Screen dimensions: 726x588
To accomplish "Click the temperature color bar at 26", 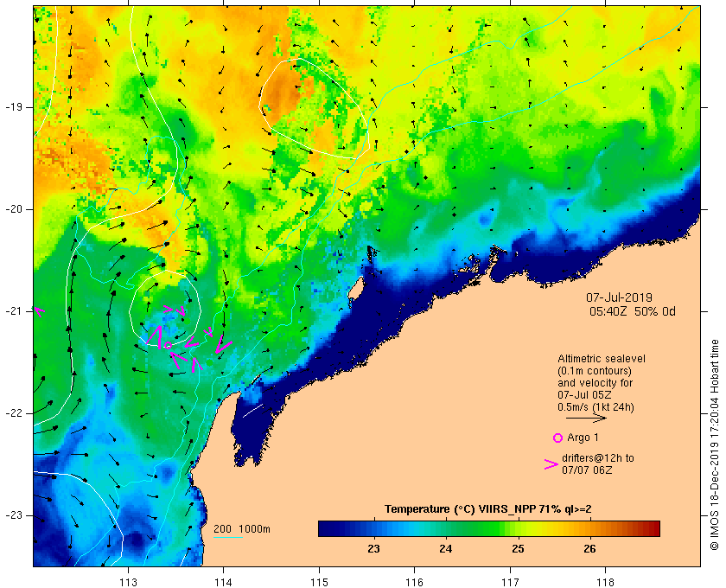I will (x=589, y=528).
